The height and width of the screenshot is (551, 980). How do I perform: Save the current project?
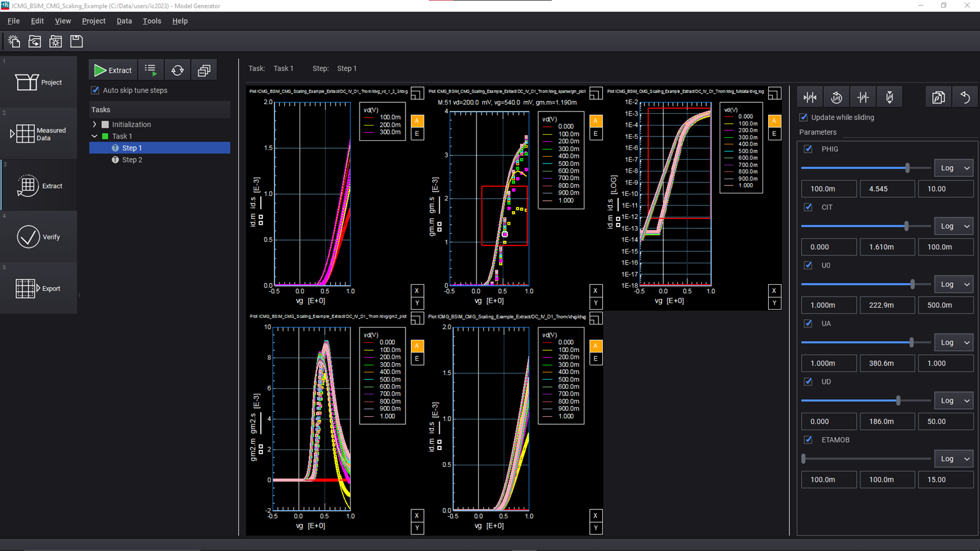tap(76, 41)
